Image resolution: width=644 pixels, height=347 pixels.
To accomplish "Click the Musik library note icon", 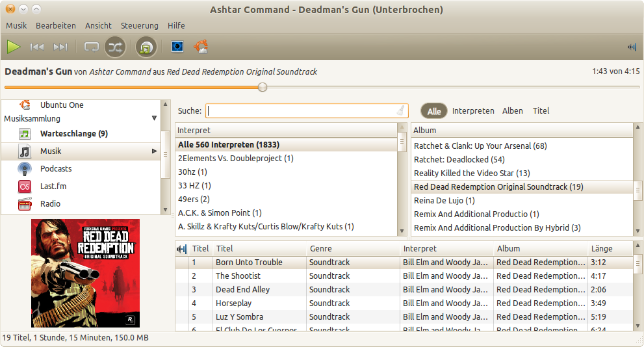I will click(x=25, y=151).
